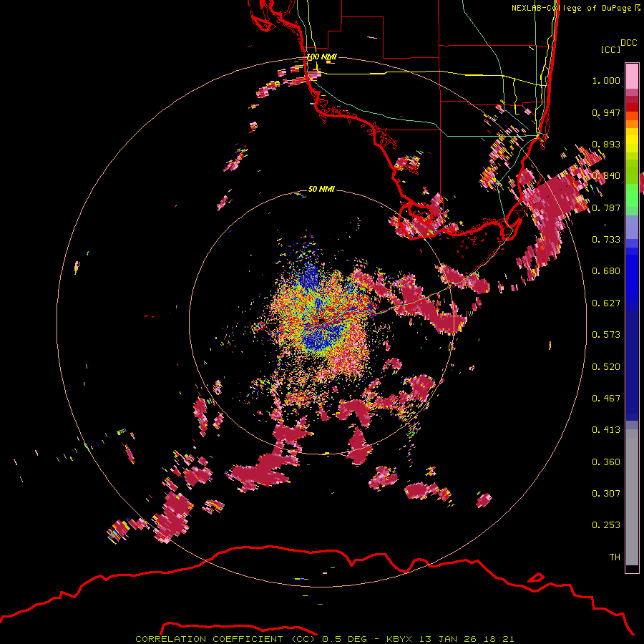Click the 0.893 legend value
Screen dimensions: 644x644
606,144
